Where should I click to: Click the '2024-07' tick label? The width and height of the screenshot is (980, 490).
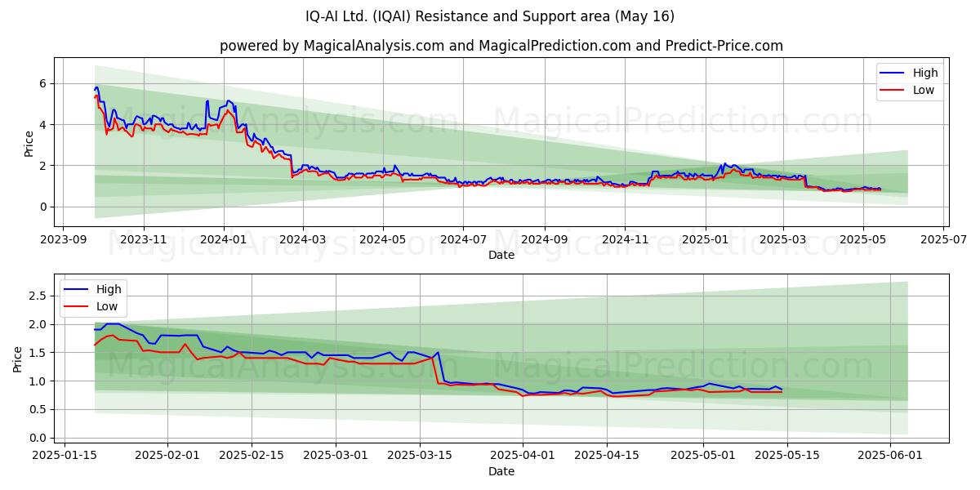[463, 240]
